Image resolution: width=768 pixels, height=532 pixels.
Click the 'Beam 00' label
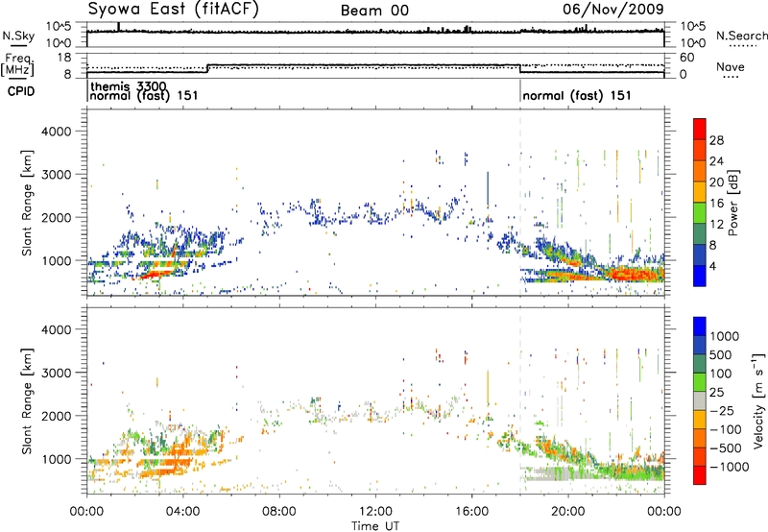pos(374,11)
